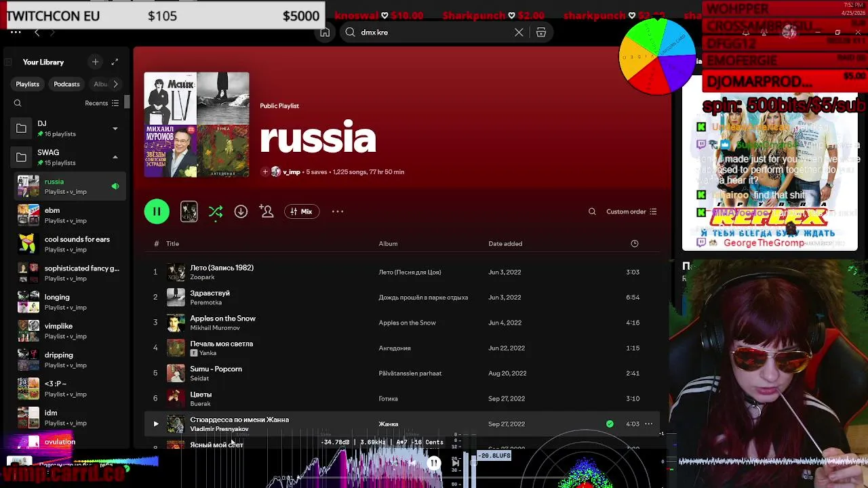This screenshot has width=868, height=488.
Task: Save playlist with plus icon beside v_imp
Action: click(265, 171)
